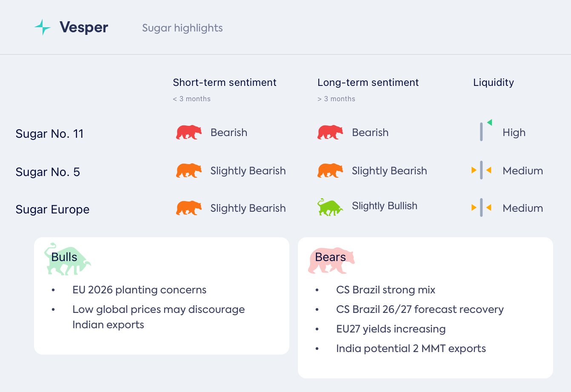Click the orange bear icon for Sugar Europe short-term
The image size is (571, 392).
point(189,208)
